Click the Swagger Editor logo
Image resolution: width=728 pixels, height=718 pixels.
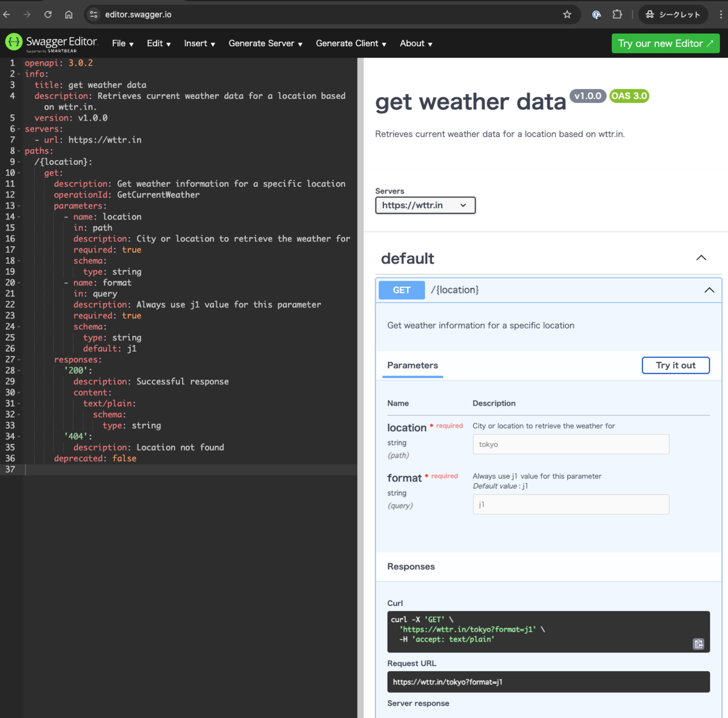[x=52, y=42]
